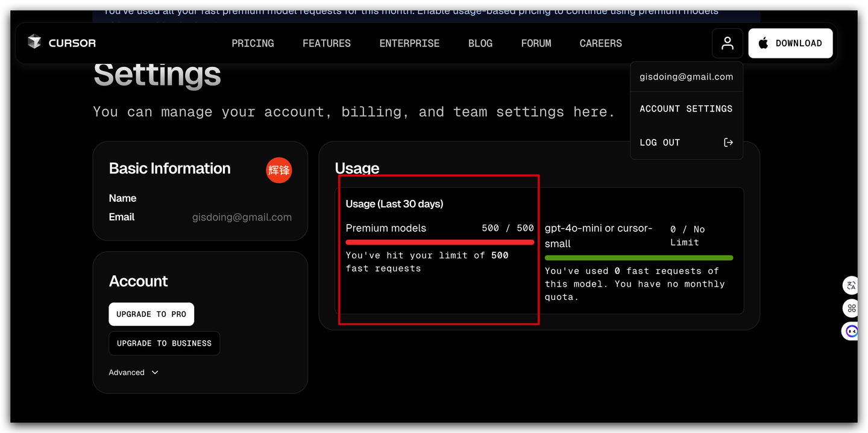Click Upgrade to Business button
868x433 pixels.
coord(164,343)
